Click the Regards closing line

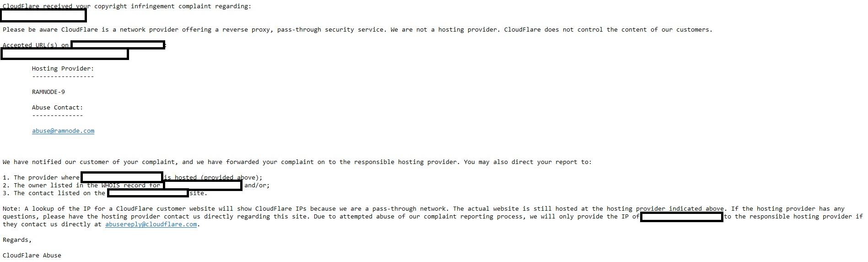click(x=17, y=240)
